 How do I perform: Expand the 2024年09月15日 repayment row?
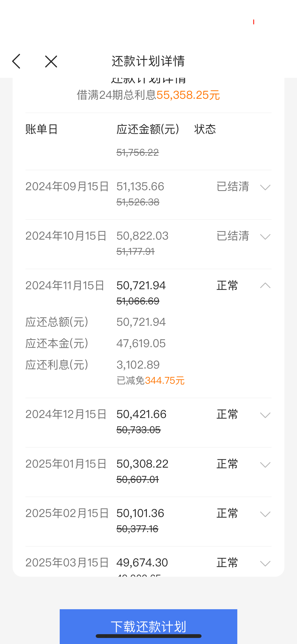click(x=265, y=187)
